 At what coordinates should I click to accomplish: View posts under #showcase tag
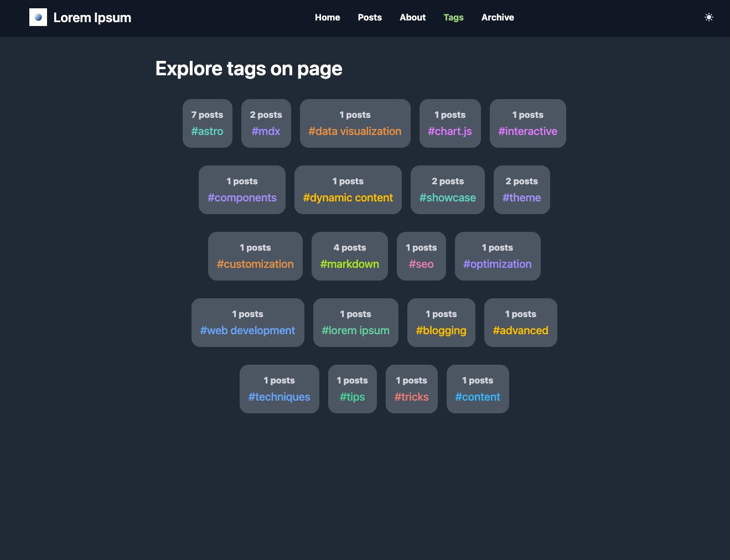click(447, 190)
